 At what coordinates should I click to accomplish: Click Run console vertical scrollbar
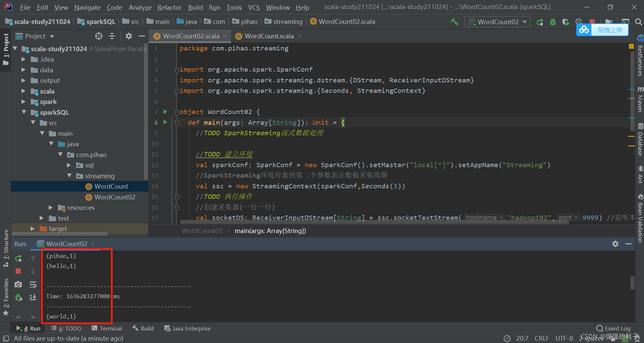tap(632, 283)
